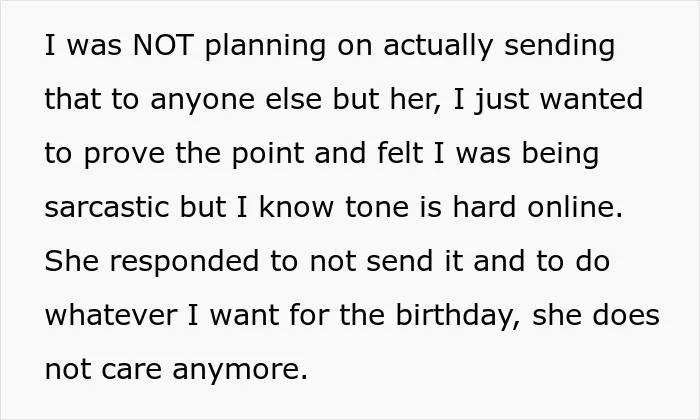Click the word "responded"
Image resolution: width=700 pixels, height=420 pixels.
click(184, 263)
